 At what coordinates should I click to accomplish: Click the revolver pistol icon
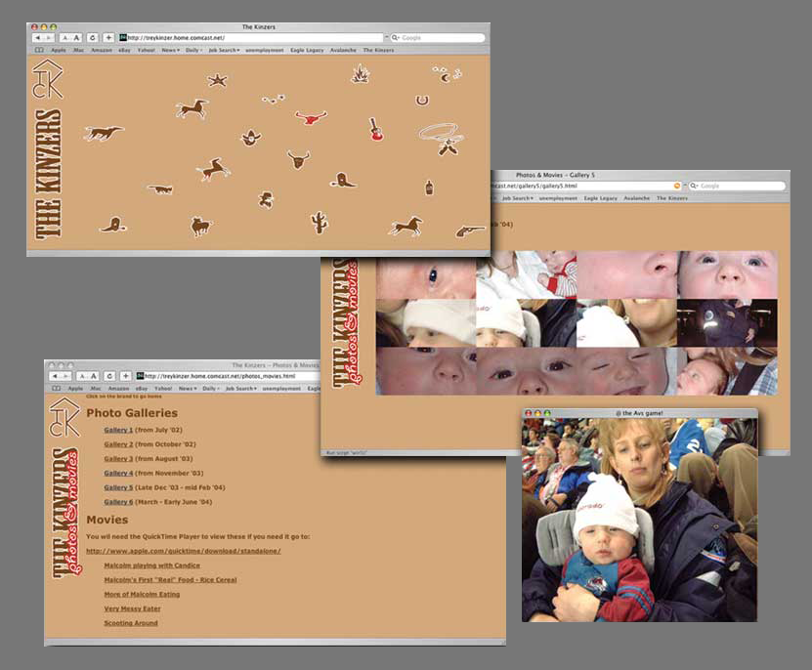coord(470,230)
